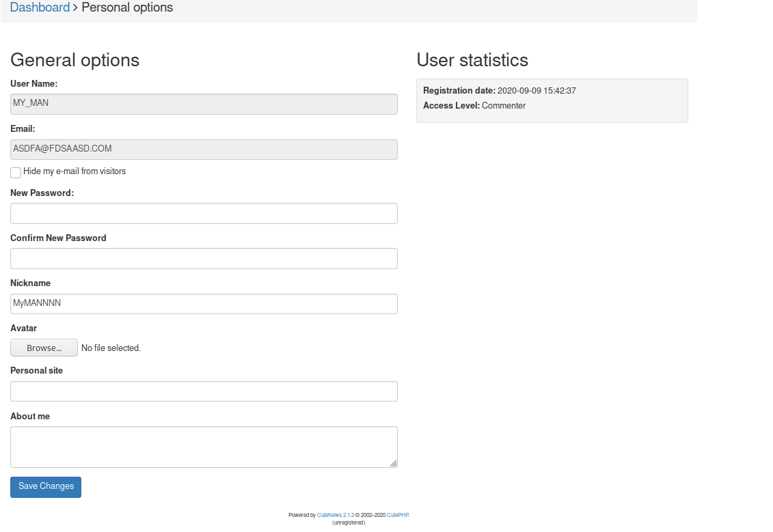Click the Nickname field containing MyMANNNN
The width and height of the screenshot is (773, 532).
204,304
